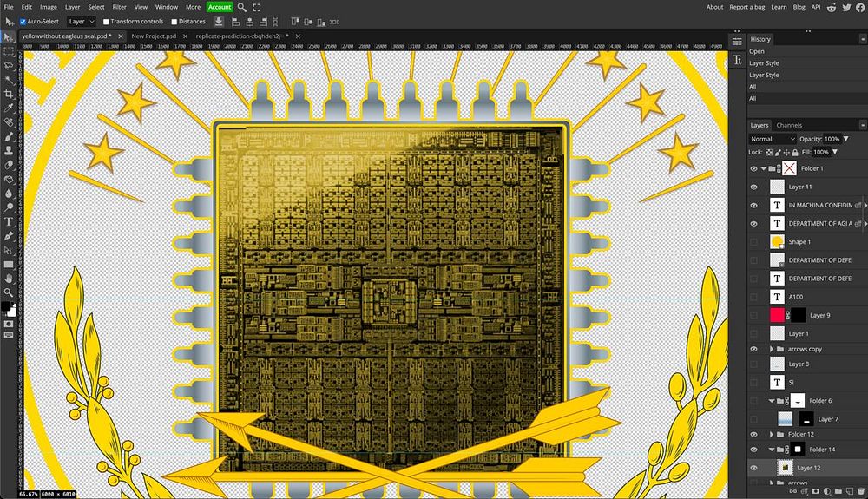868x499 pixels.
Task: Open the Twitter link icon
Action: (x=846, y=7)
